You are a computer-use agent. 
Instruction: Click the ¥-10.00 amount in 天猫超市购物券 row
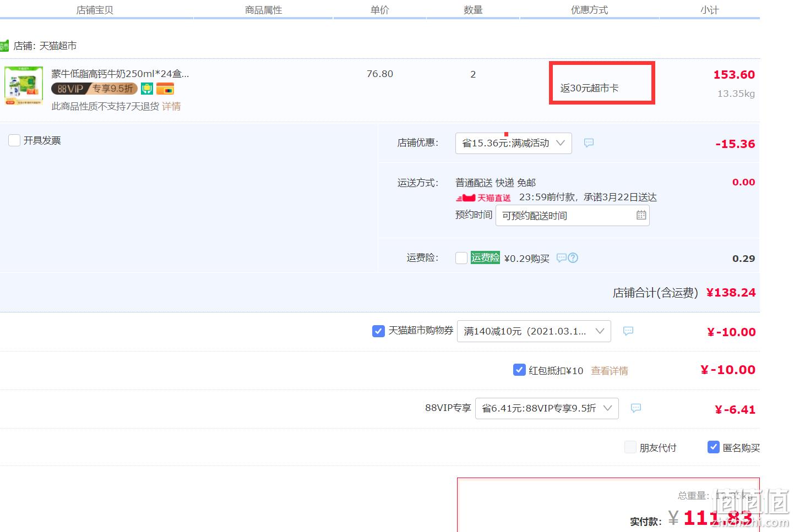click(x=731, y=332)
